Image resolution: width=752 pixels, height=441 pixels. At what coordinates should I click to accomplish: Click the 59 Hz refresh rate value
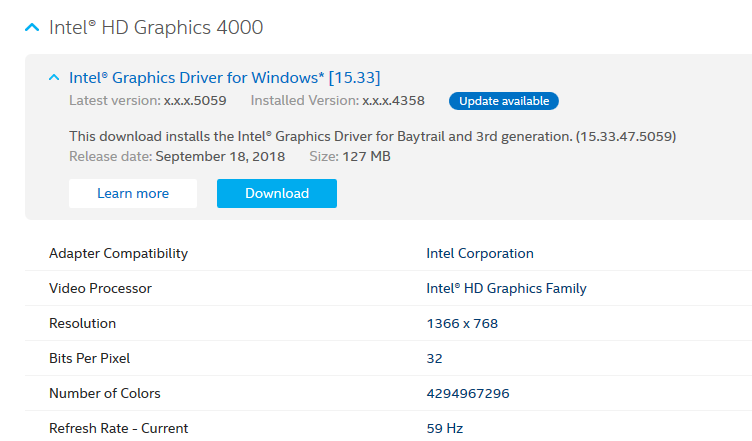tap(445, 429)
